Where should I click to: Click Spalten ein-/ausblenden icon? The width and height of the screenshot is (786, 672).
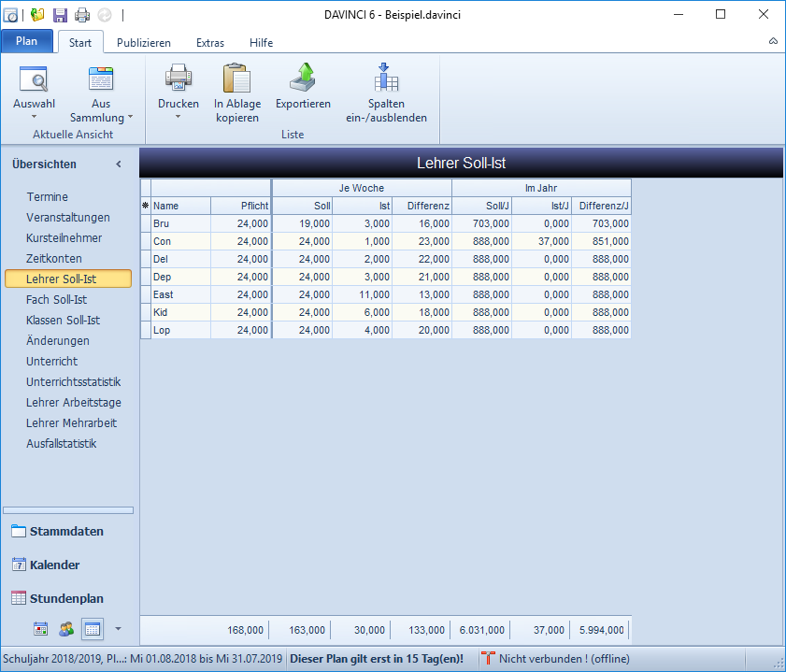tap(386, 78)
